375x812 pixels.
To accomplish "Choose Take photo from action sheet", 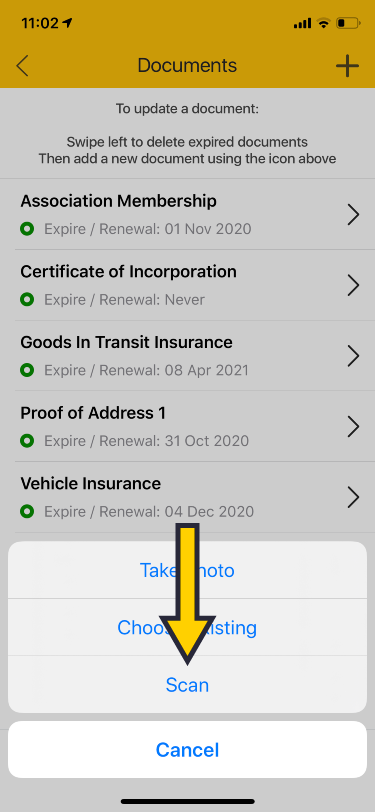I will click(188, 570).
